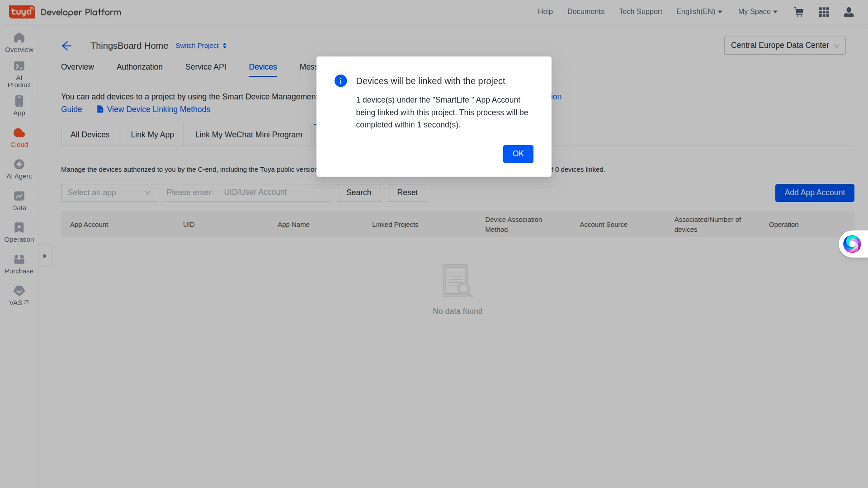The image size is (868, 488).
Task: Open the Select an app dropdown
Action: 109,193
